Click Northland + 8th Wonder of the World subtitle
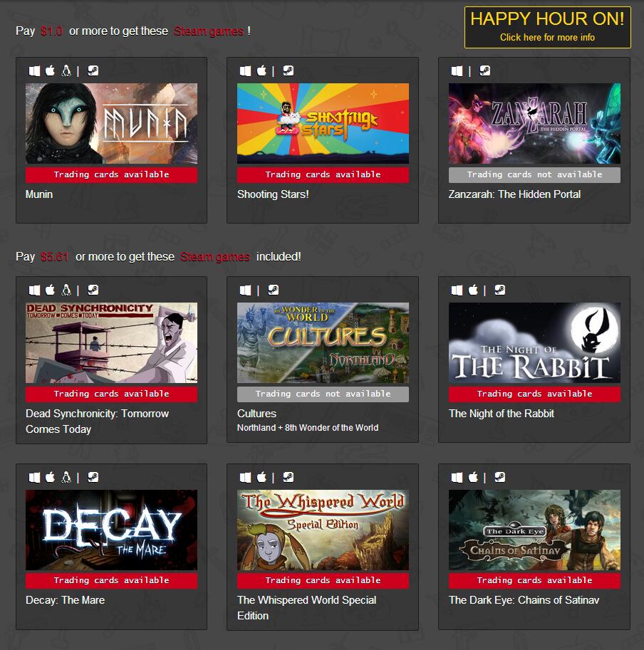Screen dimensions: 644x650 pos(308,428)
